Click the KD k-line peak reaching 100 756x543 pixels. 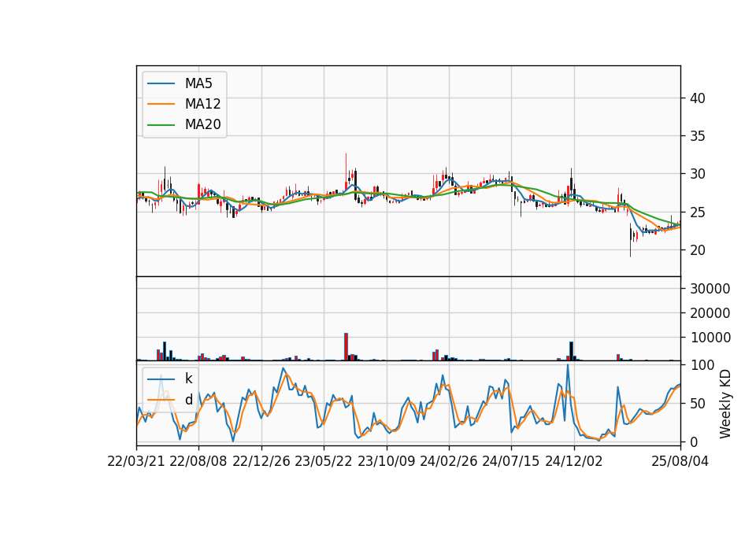568,366
